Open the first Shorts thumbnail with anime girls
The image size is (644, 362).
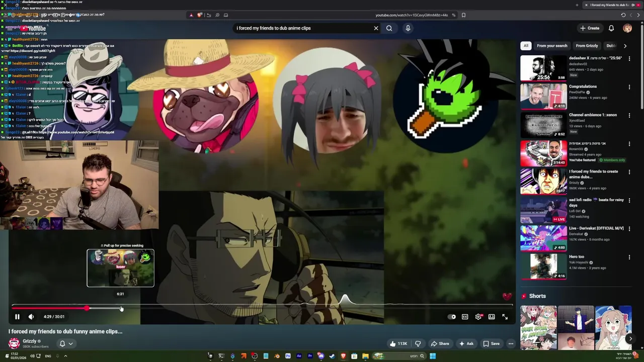538,327
